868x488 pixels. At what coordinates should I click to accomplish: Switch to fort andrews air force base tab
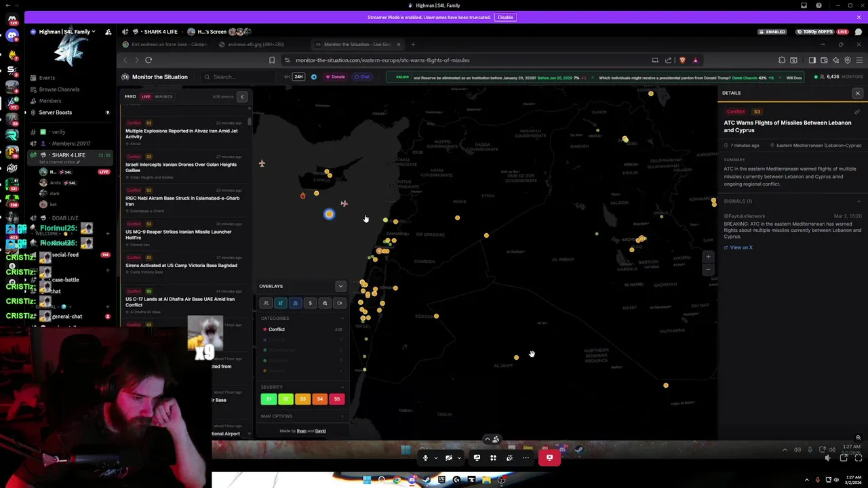point(166,45)
